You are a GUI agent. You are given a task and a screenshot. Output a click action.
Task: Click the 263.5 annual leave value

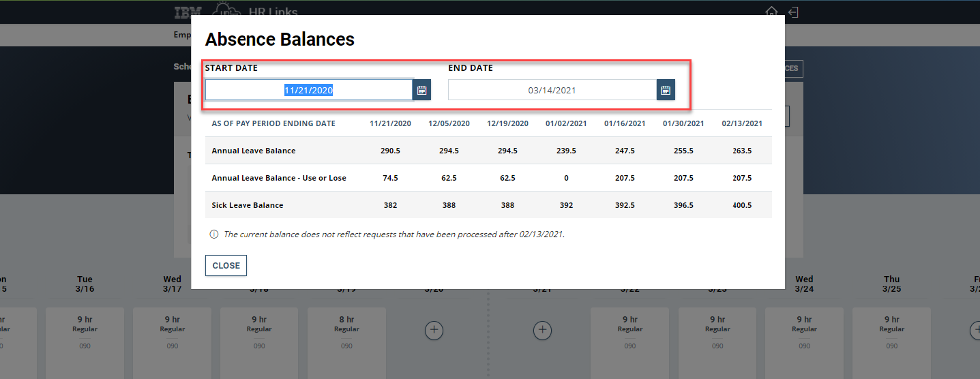tap(742, 151)
